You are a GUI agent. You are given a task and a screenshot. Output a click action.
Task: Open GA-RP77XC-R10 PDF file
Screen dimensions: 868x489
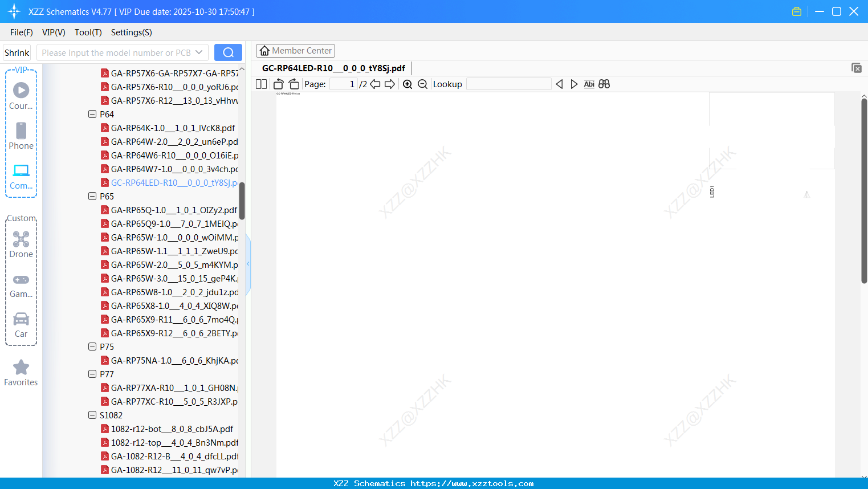coord(174,401)
